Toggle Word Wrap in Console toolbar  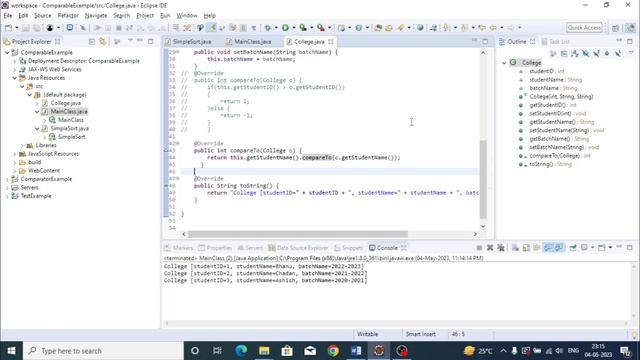point(537,248)
